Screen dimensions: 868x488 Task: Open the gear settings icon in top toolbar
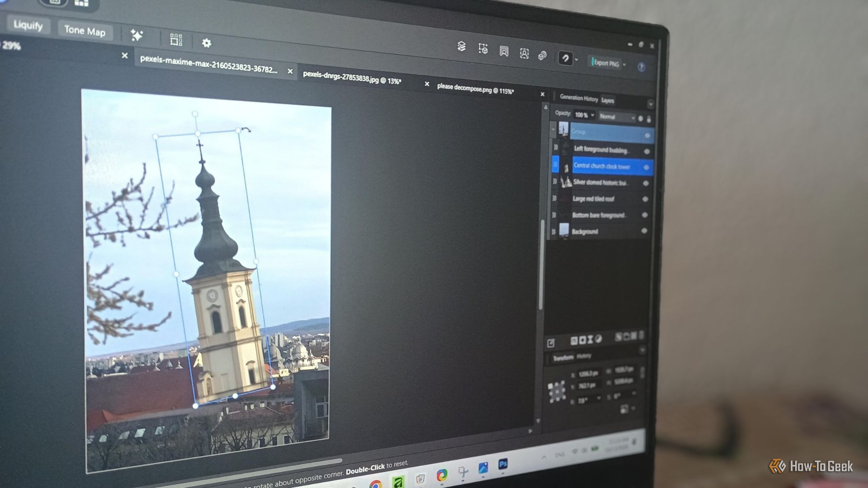coord(207,43)
